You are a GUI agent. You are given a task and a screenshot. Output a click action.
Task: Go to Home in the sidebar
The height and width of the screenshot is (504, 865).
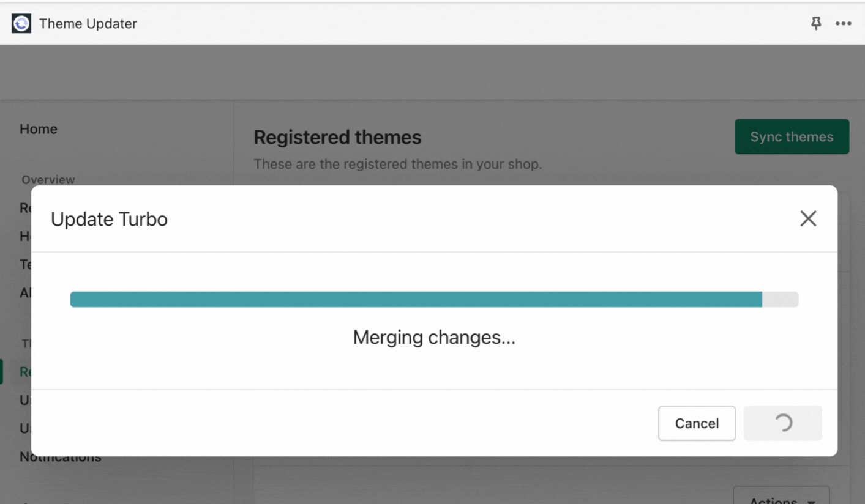39,129
